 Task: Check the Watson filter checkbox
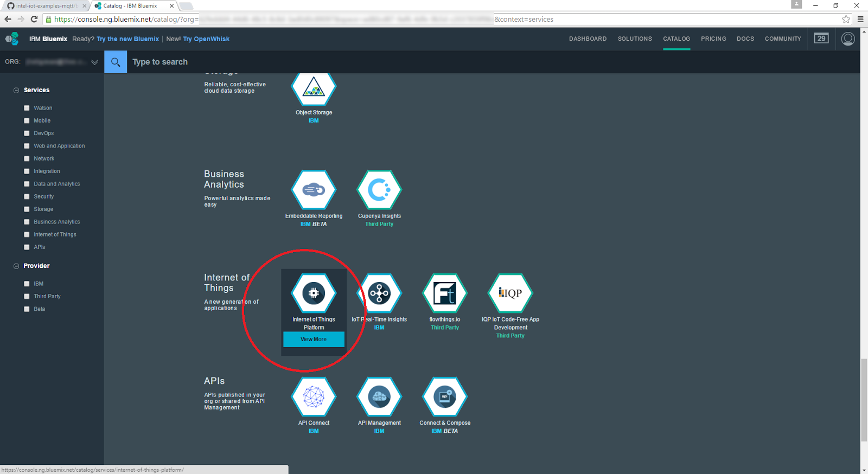coord(27,108)
